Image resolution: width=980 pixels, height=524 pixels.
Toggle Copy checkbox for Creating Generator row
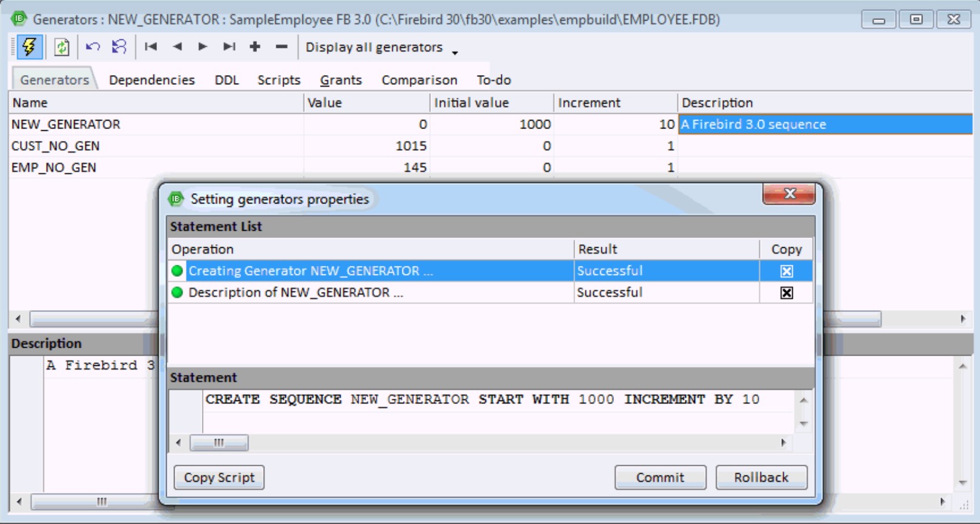coord(786,271)
